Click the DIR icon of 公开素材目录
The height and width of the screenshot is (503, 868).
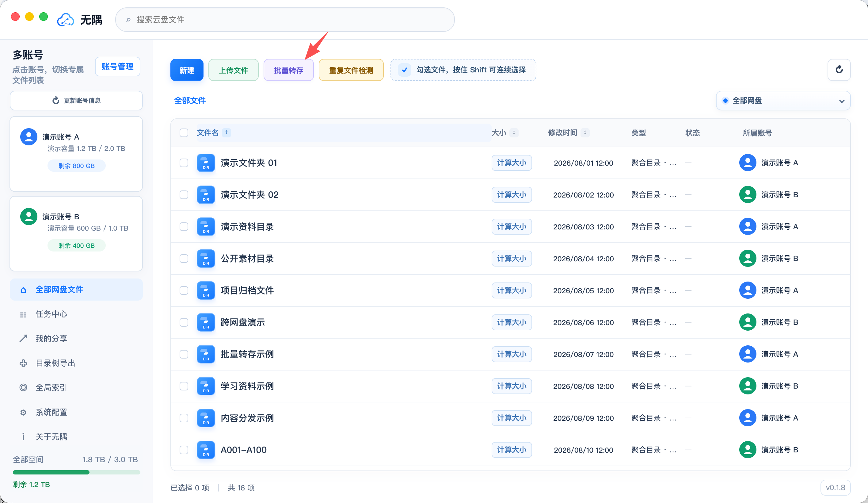coord(206,259)
